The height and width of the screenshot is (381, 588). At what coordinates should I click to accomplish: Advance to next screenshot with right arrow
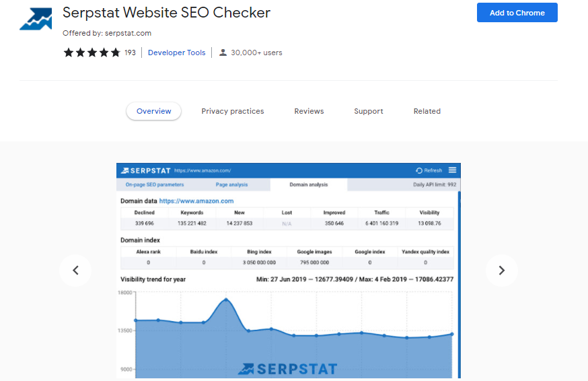(x=501, y=271)
